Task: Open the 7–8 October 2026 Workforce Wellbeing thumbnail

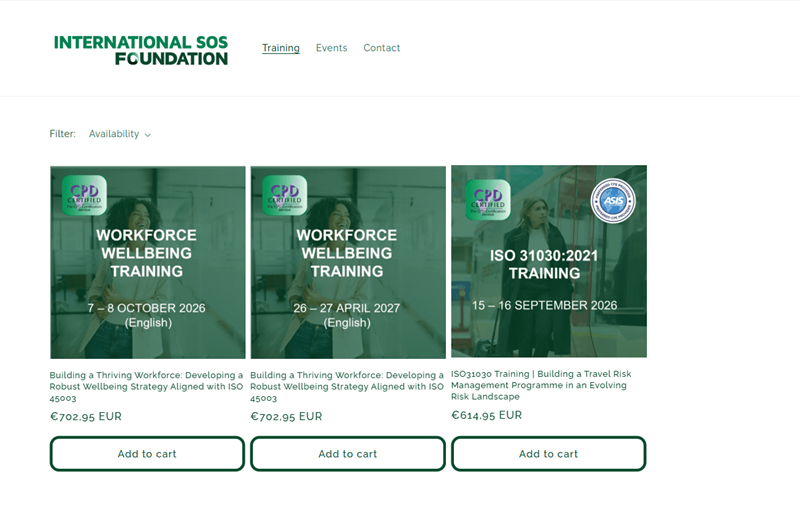Action: pos(147,262)
